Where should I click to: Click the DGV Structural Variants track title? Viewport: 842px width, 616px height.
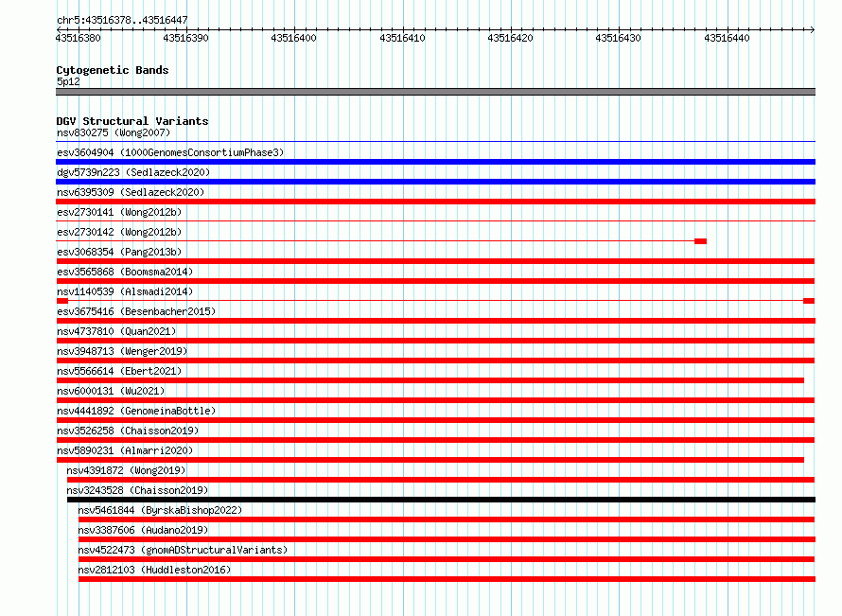click(x=132, y=121)
